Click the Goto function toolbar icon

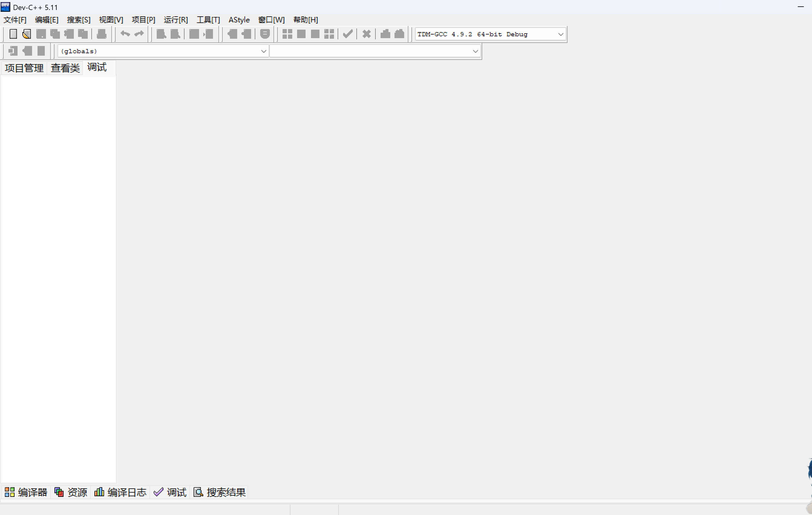tap(194, 34)
